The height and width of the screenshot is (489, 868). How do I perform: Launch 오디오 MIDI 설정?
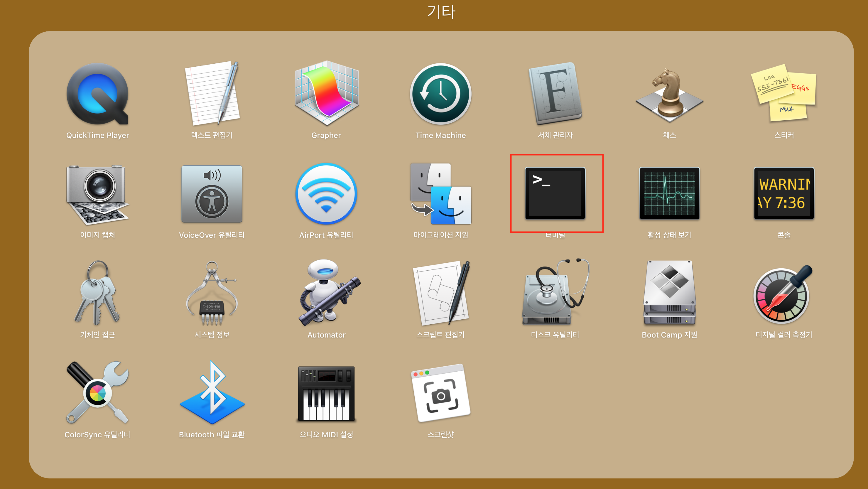[326, 394]
